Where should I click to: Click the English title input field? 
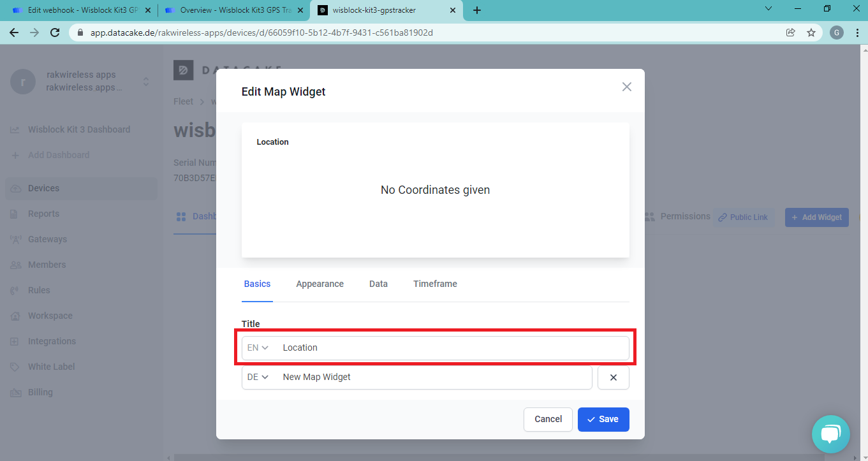453,348
